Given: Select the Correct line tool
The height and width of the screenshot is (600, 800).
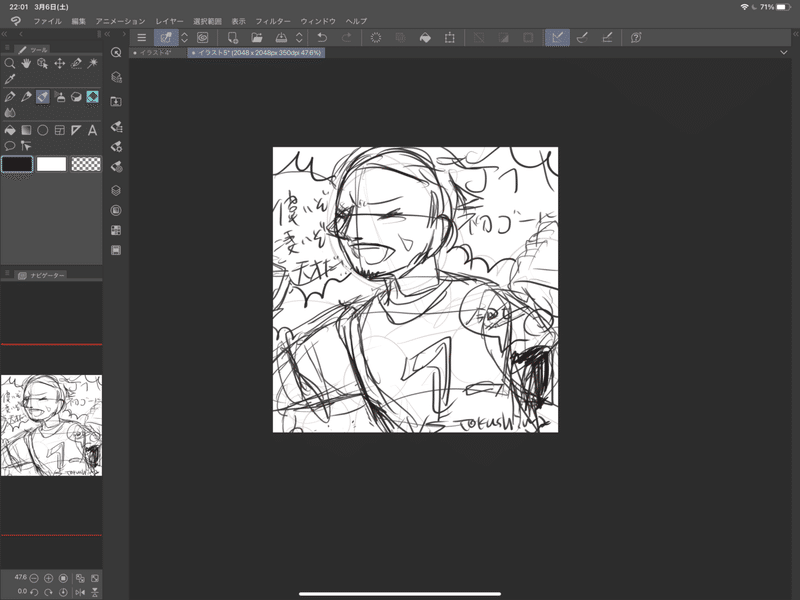Looking at the screenshot, I should (x=26, y=146).
